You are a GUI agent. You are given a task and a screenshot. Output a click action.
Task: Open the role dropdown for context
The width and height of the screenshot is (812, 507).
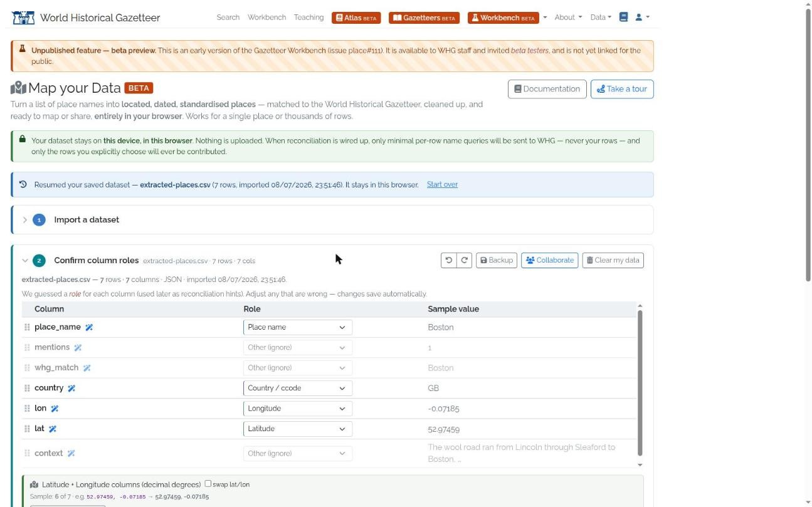tap(298, 453)
